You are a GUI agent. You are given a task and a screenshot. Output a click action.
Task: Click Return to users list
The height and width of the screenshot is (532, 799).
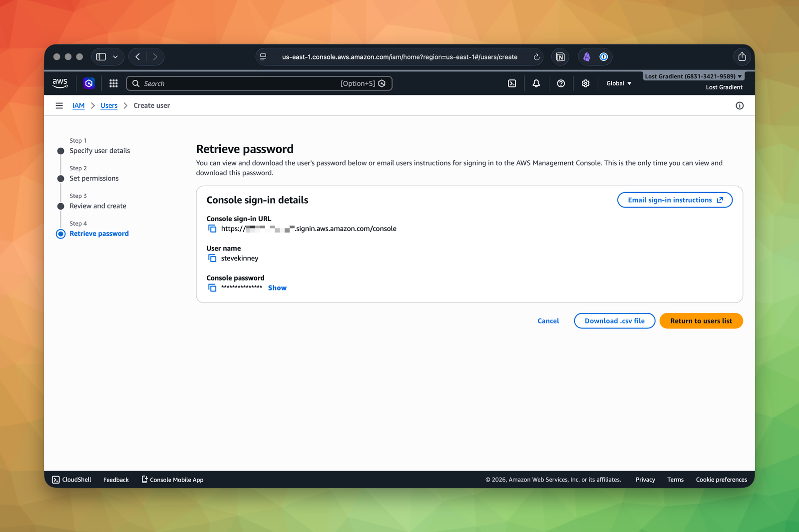pyautogui.click(x=701, y=321)
